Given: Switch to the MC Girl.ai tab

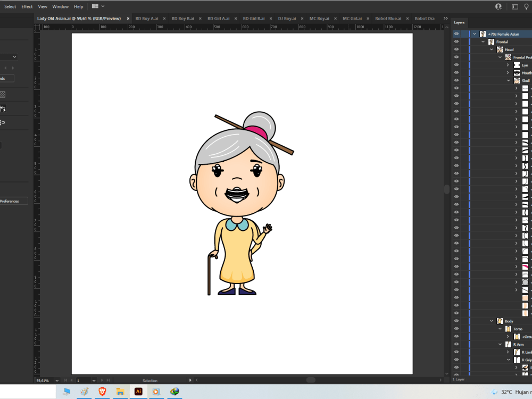Looking at the screenshot, I should click(352, 19).
